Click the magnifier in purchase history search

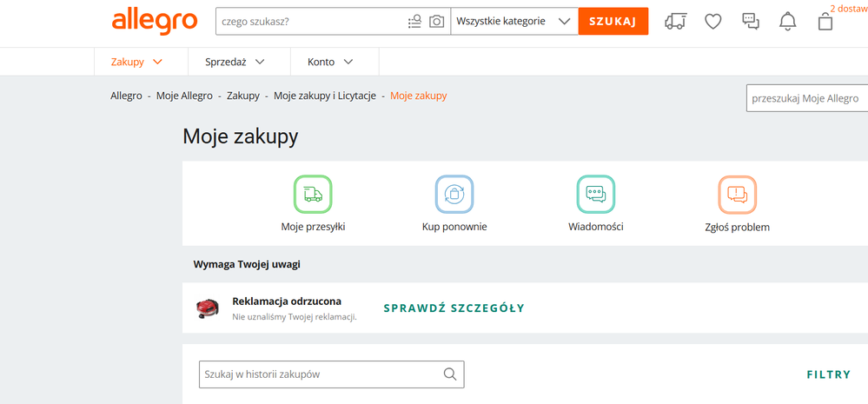tap(450, 374)
